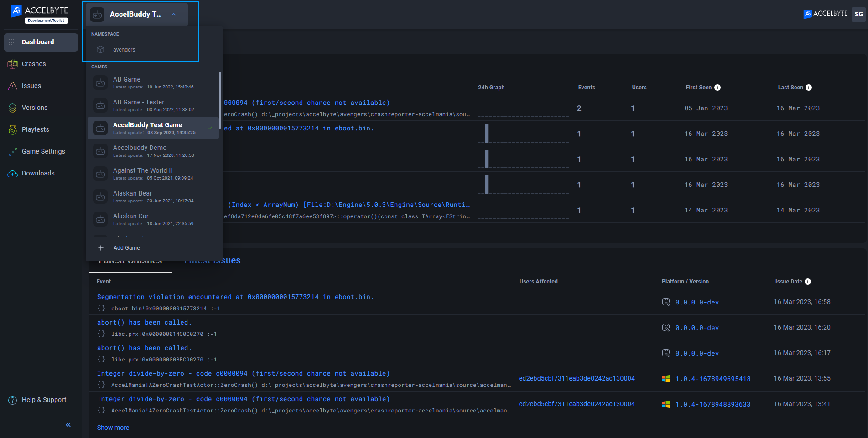Screen dimensions: 868x438
Task: Click the Help & Support question icon
Action: pyautogui.click(x=13, y=400)
